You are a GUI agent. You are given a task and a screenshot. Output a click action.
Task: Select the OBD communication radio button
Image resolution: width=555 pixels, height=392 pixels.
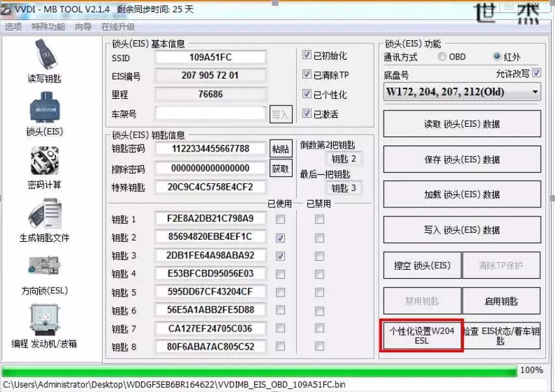click(440, 57)
